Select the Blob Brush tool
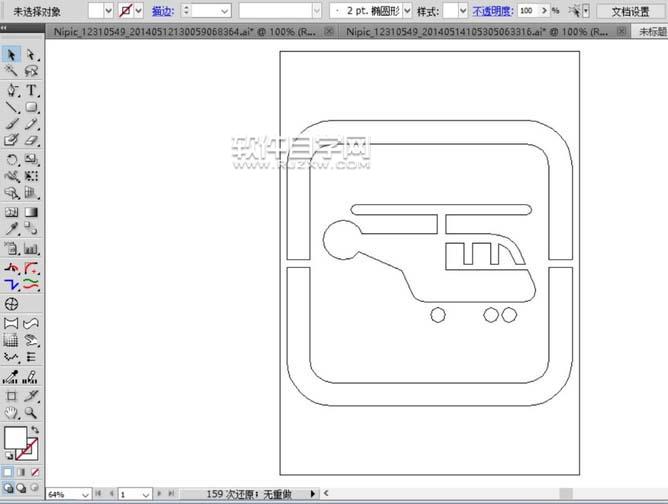This screenshot has height=504, width=668. click(x=11, y=140)
